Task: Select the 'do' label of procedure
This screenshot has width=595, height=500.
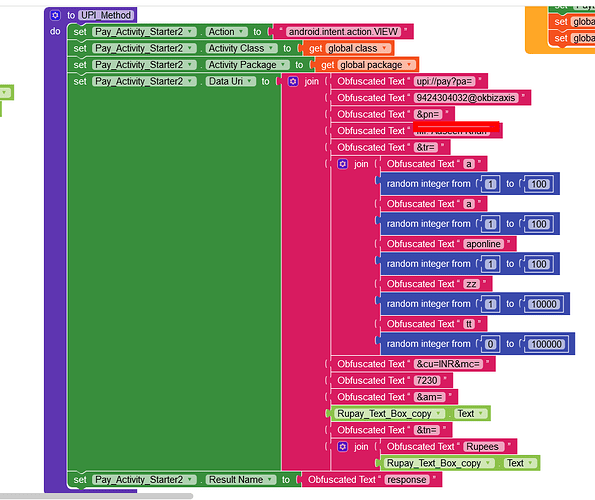Action: (55, 31)
